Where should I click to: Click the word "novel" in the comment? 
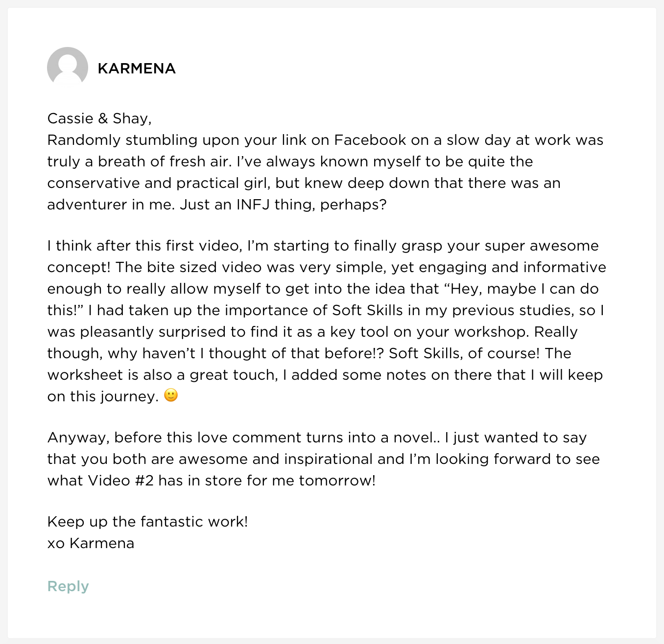[x=413, y=437]
